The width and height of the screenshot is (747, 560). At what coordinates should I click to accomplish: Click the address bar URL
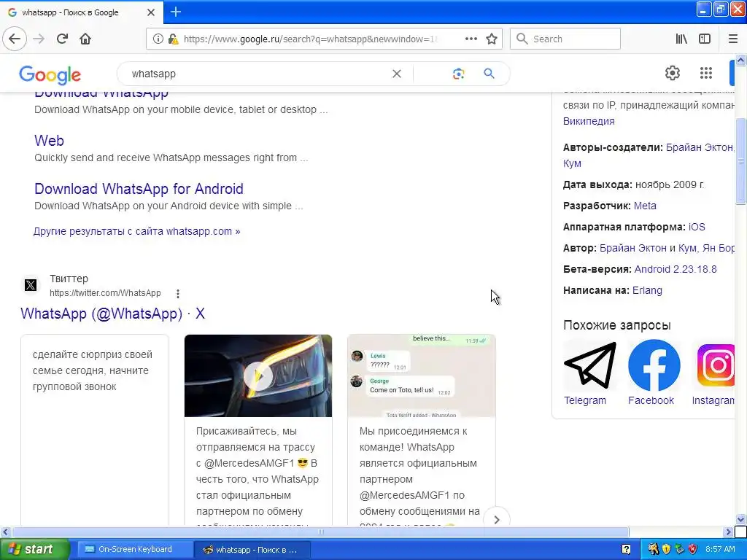click(309, 39)
